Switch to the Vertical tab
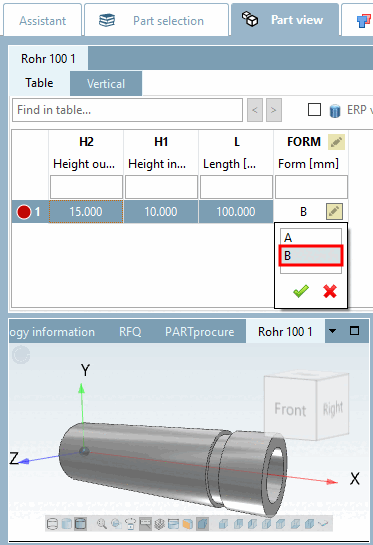 click(x=106, y=84)
